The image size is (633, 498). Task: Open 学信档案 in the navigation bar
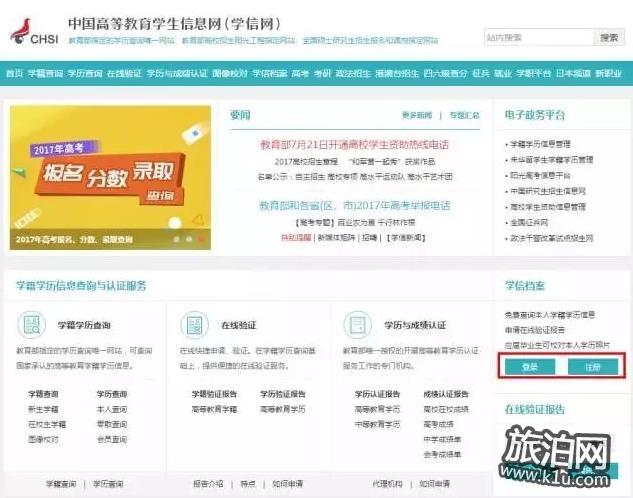270,73
